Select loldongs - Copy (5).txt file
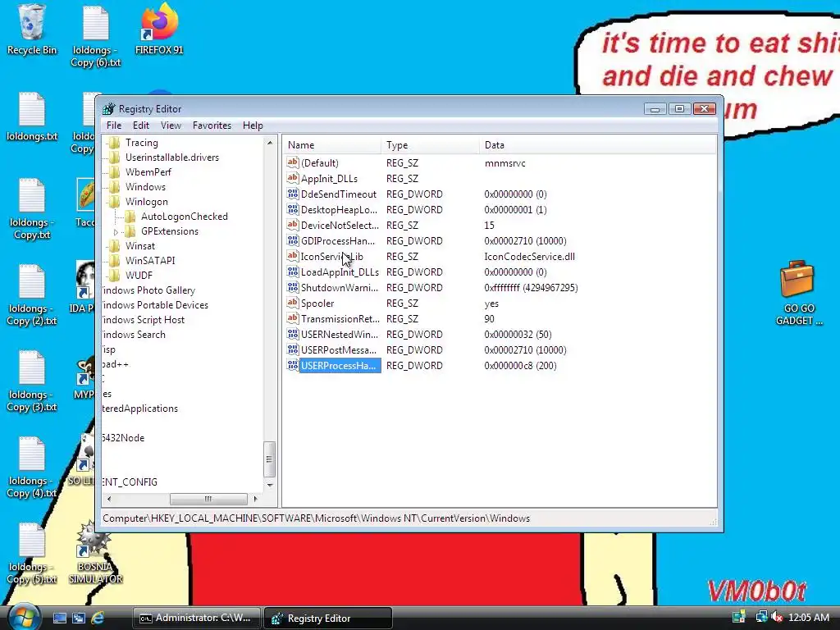The height and width of the screenshot is (630, 840). tap(32, 554)
